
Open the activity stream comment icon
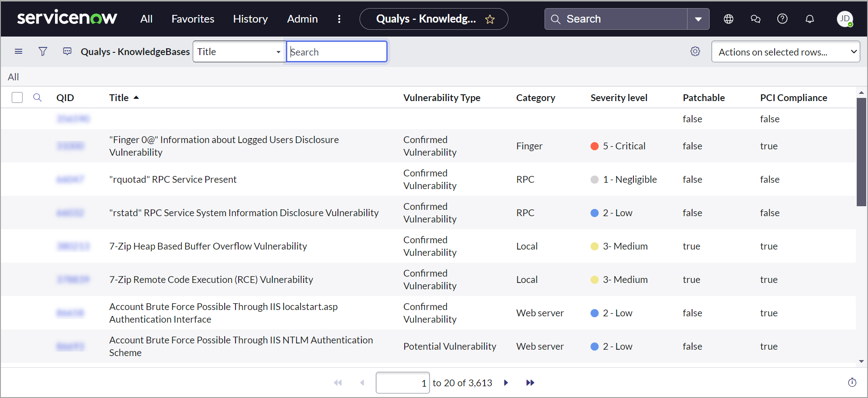coord(67,51)
